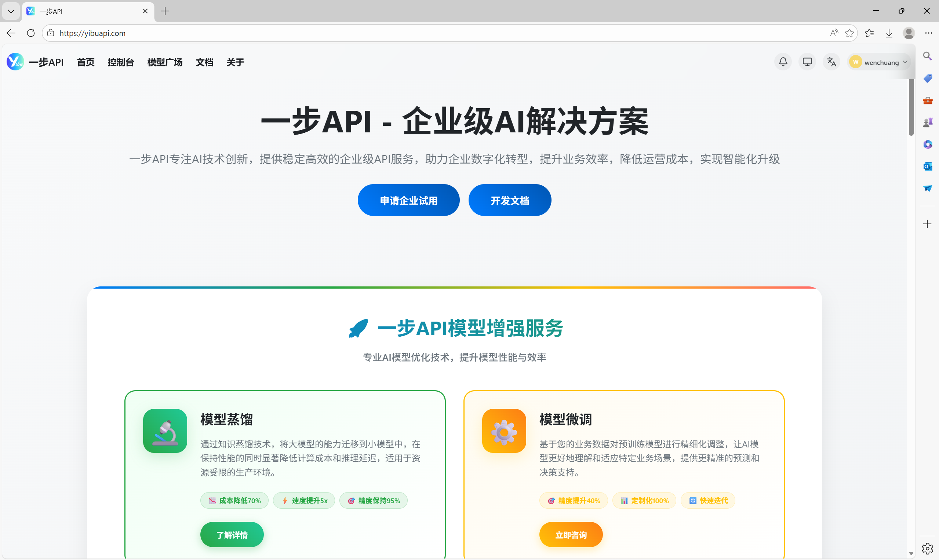Open the notifications bell in the site header
Image resolution: width=939 pixels, height=560 pixels.
(x=783, y=62)
